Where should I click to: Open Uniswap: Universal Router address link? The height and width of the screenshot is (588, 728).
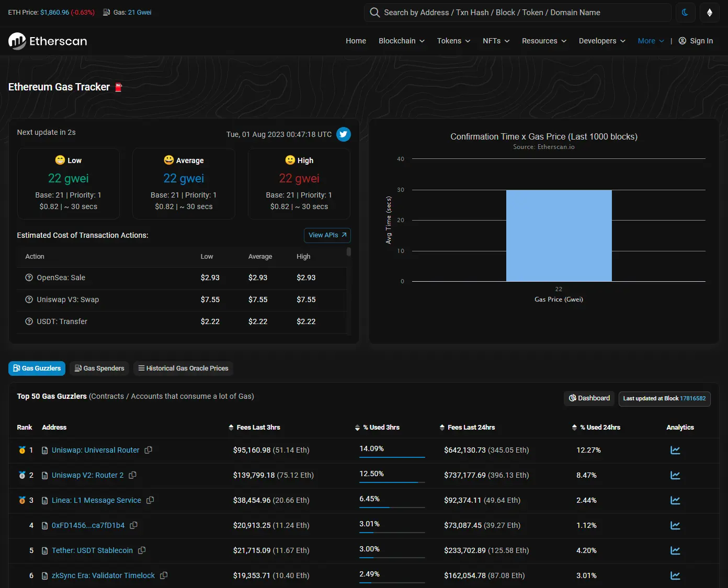(96, 450)
